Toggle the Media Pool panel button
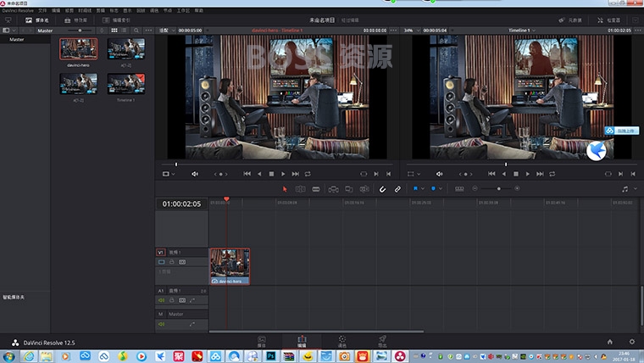The image size is (644, 363). pyautogui.click(x=36, y=20)
